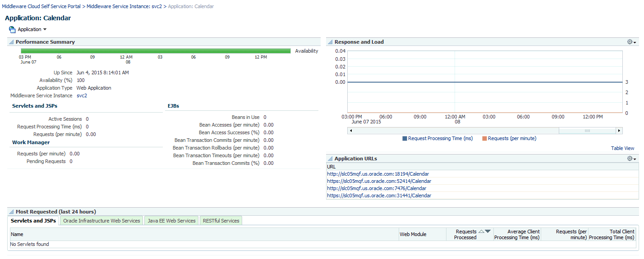Click the Requests (per minute) legend label

pos(512,139)
